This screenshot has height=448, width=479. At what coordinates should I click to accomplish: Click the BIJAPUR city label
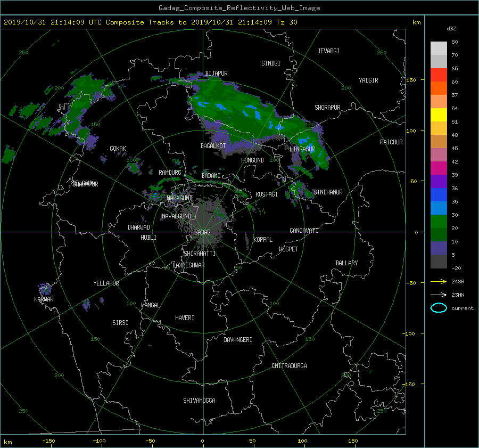click(x=216, y=74)
